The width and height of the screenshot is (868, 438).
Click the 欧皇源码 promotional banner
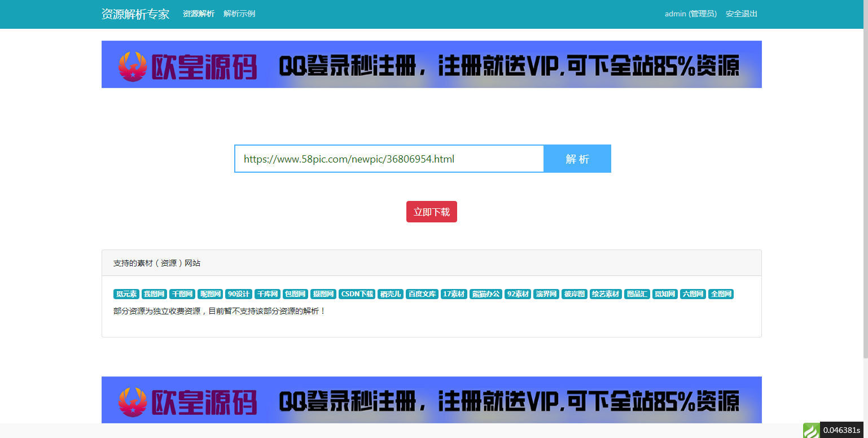pos(432,64)
